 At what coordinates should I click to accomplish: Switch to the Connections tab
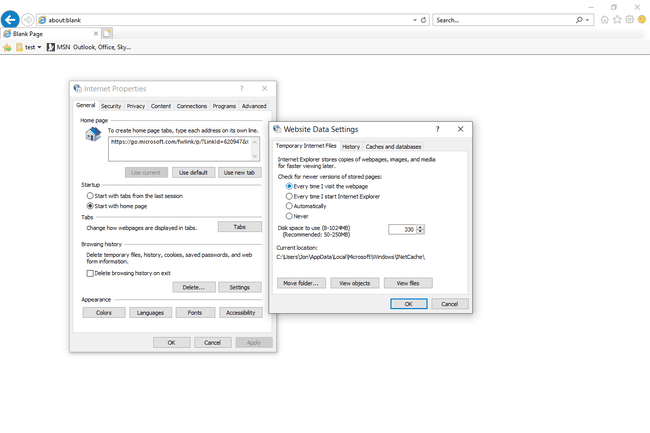click(192, 106)
